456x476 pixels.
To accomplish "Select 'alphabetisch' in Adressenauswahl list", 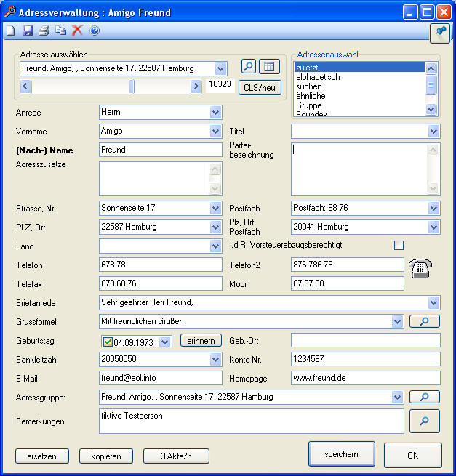I will [318, 77].
